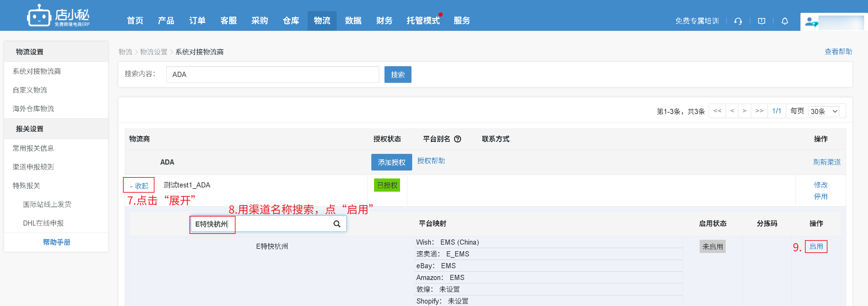Click the user account avatar icon

pos(811,22)
